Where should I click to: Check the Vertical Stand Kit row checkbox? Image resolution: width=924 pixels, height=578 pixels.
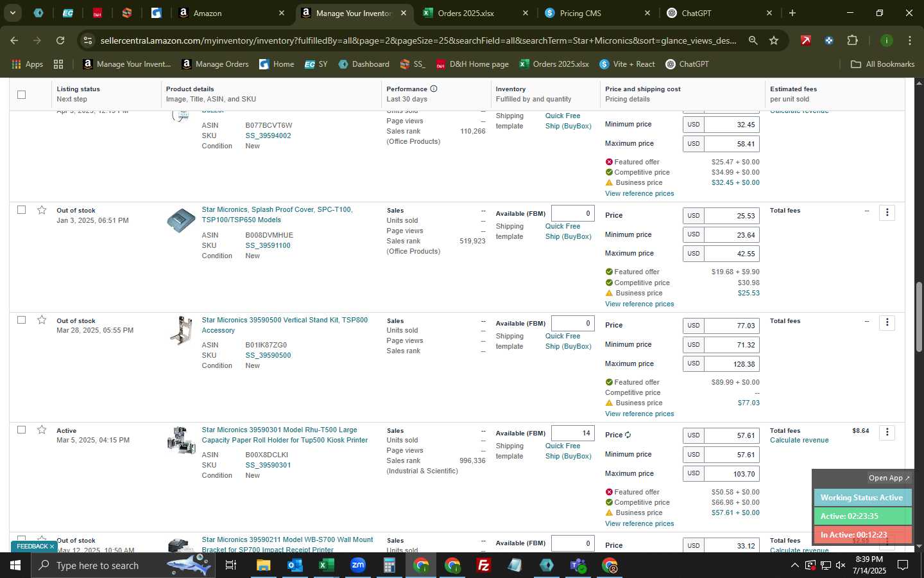[21, 320]
